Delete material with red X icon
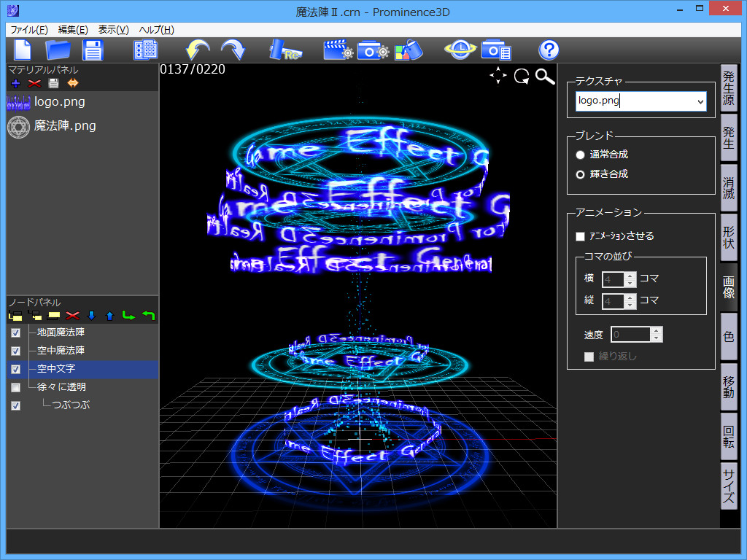Viewport: 747px width, 560px height. [x=34, y=83]
